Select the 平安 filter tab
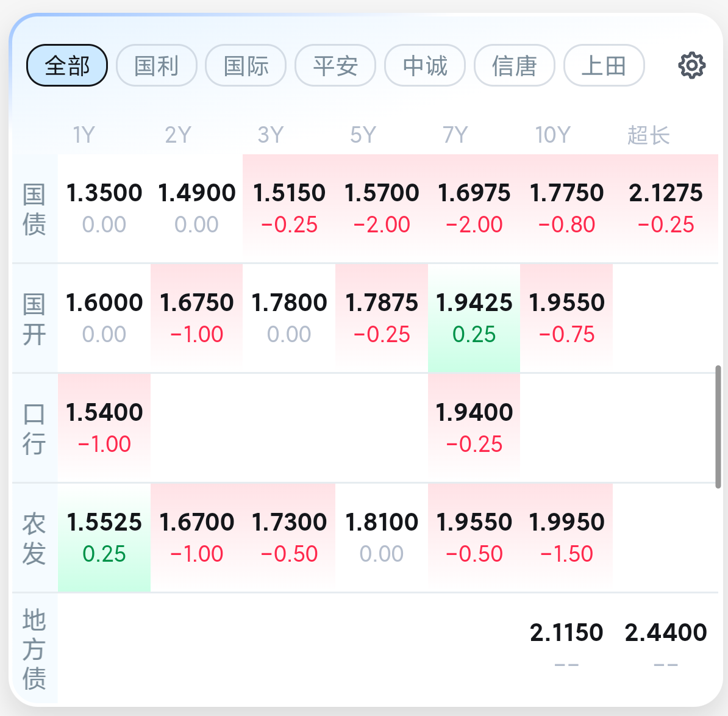The height and width of the screenshot is (716, 728). pyautogui.click(x=335, y=65)
